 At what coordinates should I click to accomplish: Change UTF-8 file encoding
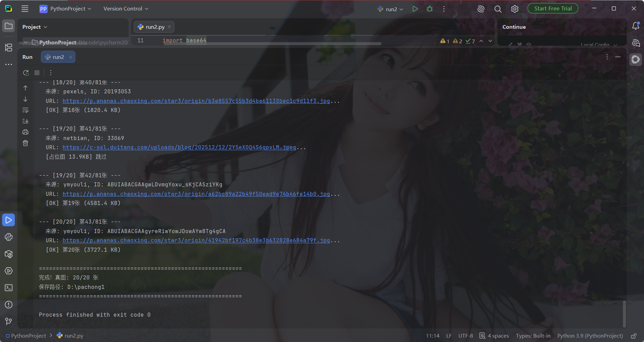(x=466, y=336)
